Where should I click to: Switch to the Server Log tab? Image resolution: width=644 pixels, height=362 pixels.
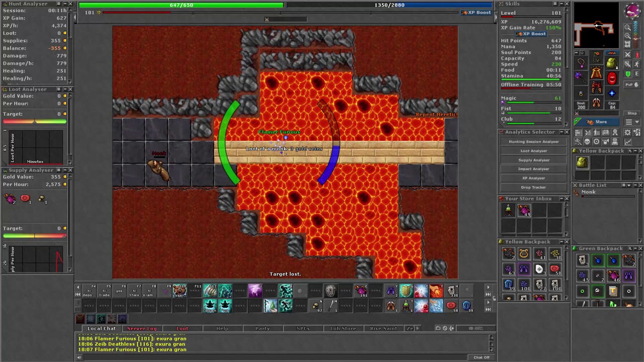coord(141,328)
